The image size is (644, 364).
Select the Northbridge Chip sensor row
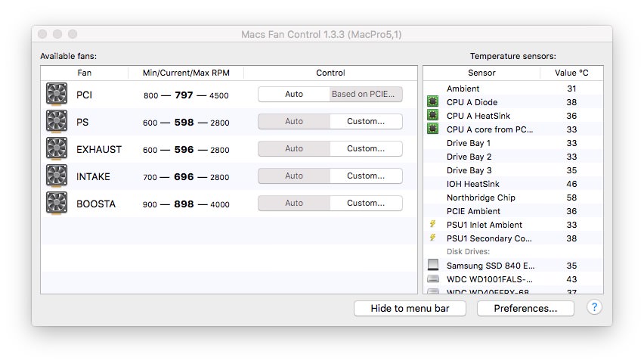tap(513, 198)
